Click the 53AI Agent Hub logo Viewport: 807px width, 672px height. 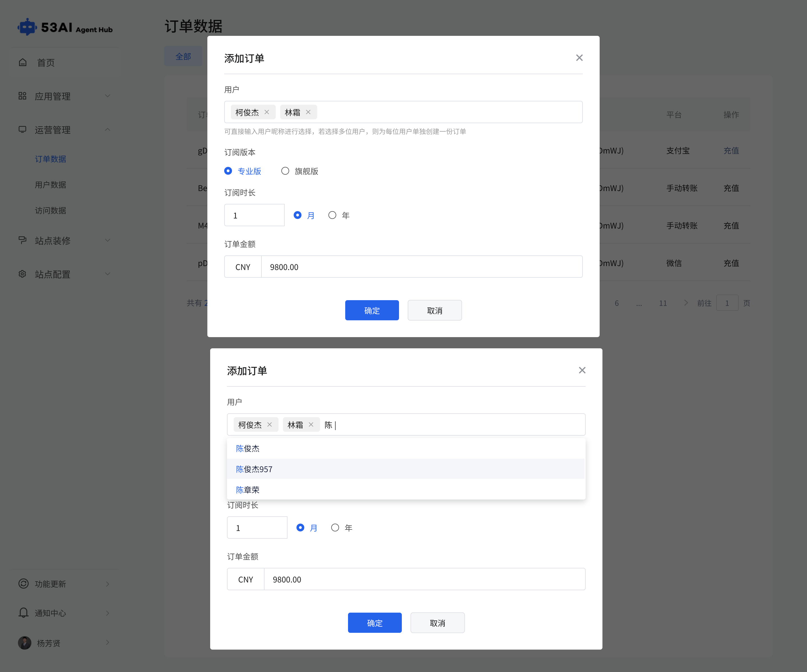(65, 27)
